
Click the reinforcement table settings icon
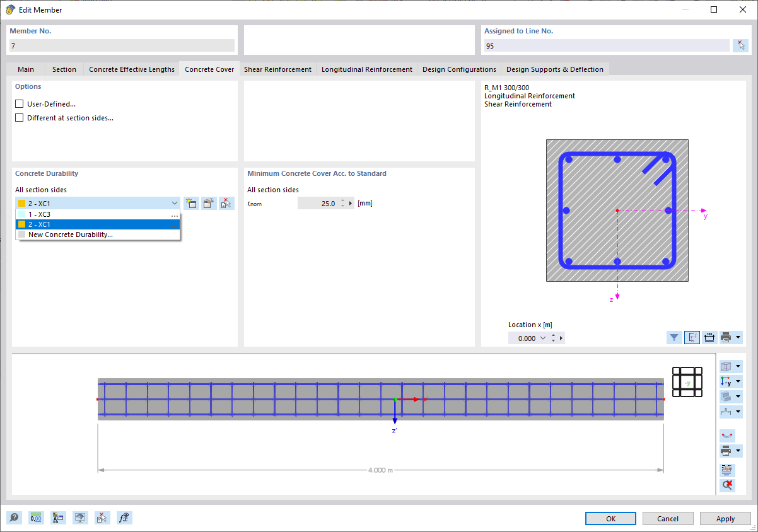click(x=727, y=470)
